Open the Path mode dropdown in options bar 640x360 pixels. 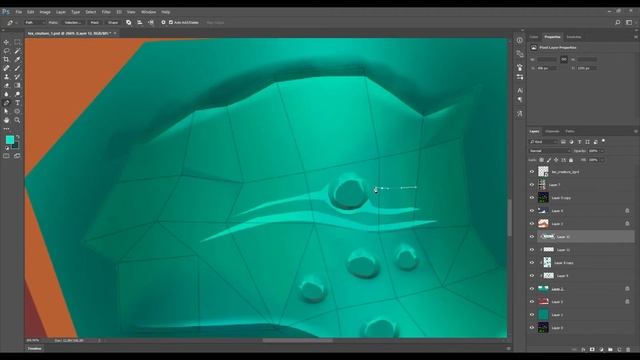pyautogui.click(x=34, y=22)
